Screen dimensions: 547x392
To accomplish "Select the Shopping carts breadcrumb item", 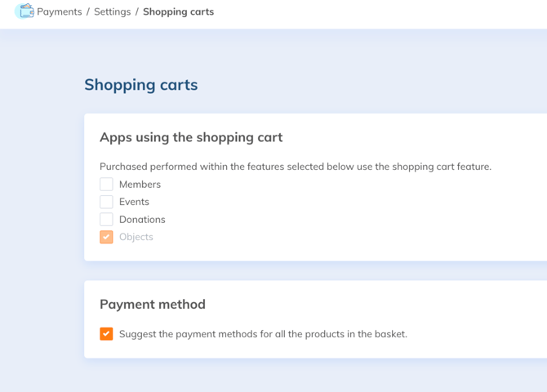I will pyautogui.click(x=178, y=12).
